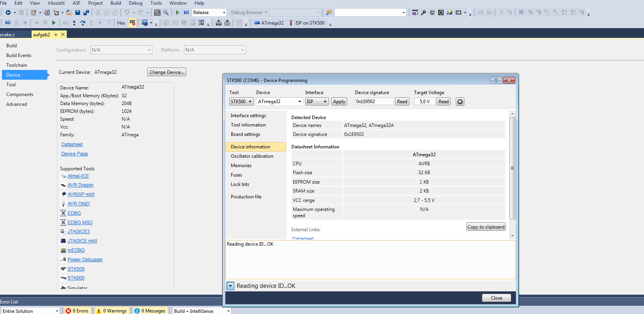Open the AVR Dragon link
Screen dimensions: 644x314
80,185
